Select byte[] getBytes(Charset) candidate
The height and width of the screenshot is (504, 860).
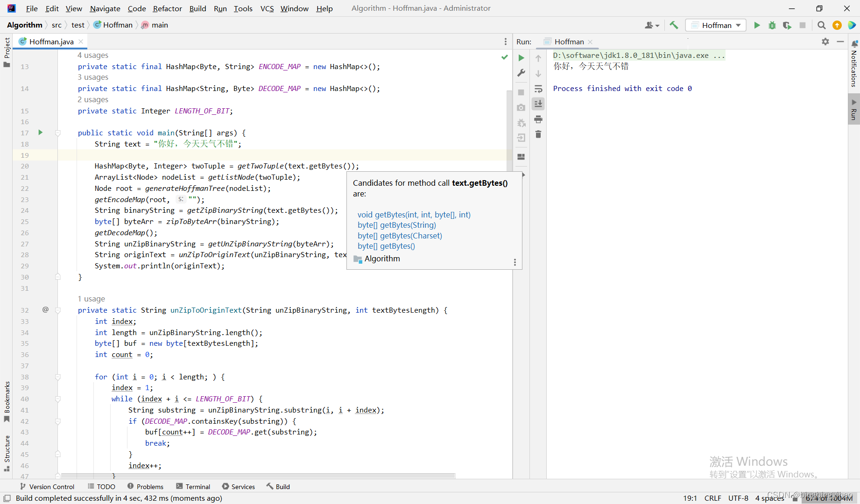tap(400, 236)
